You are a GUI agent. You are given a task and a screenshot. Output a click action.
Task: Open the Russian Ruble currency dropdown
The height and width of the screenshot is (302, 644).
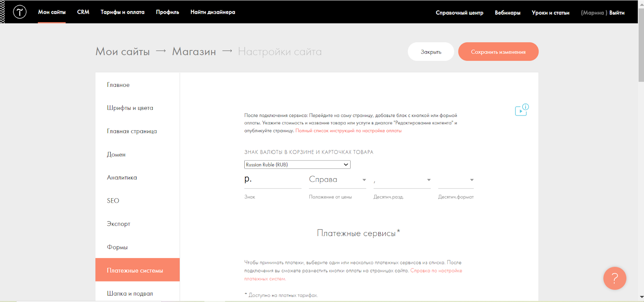point(297,164)
